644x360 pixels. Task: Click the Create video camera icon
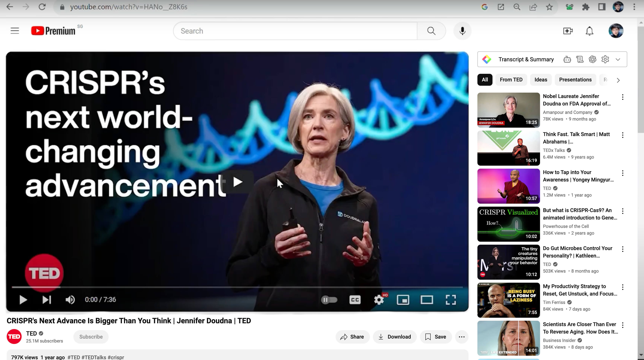pyautogui.click(x=568, y=31)
